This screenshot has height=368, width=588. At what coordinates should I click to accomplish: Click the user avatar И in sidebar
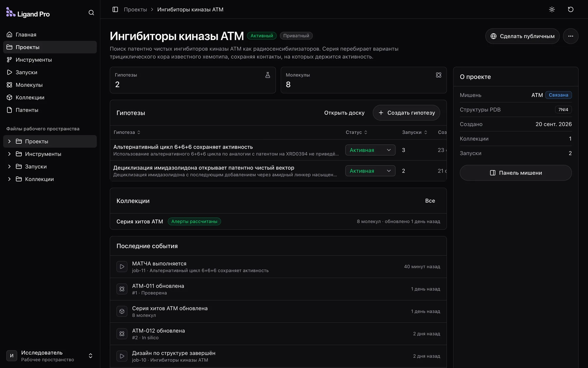pos(12,356)
